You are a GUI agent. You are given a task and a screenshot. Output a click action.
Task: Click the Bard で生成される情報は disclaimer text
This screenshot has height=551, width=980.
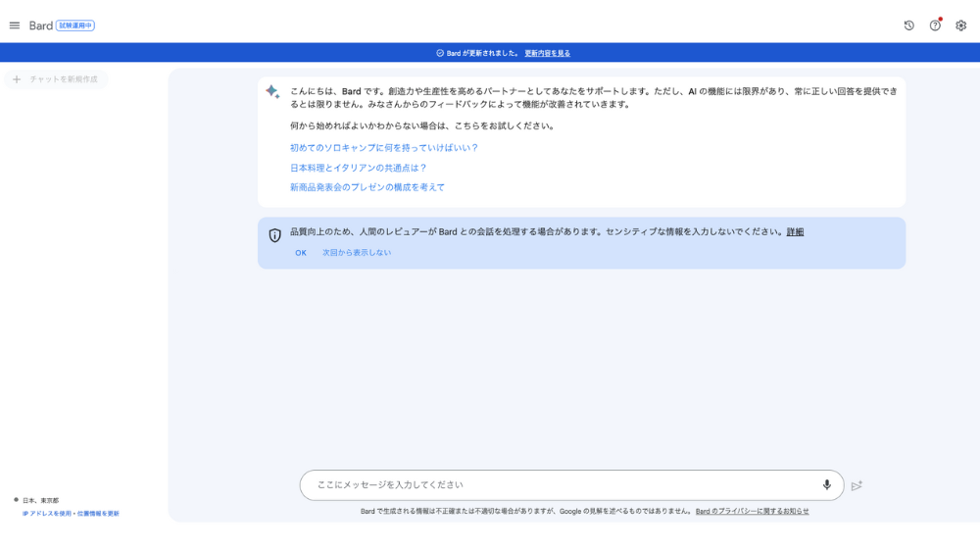tap(527, 511)
